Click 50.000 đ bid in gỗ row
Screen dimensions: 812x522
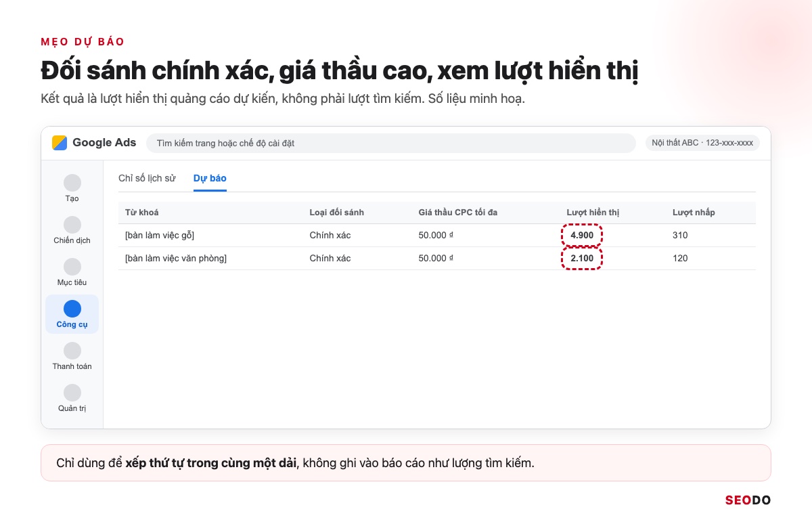point(436,236)
